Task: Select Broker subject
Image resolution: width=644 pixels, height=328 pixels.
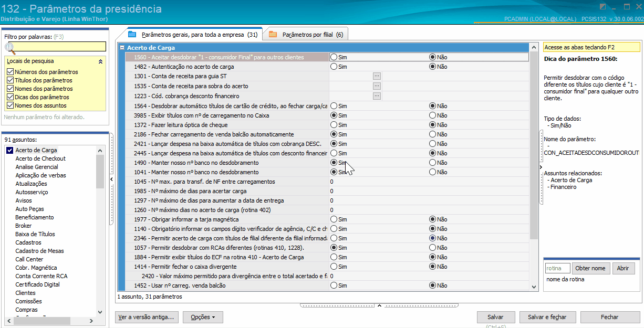Action: 24,226
